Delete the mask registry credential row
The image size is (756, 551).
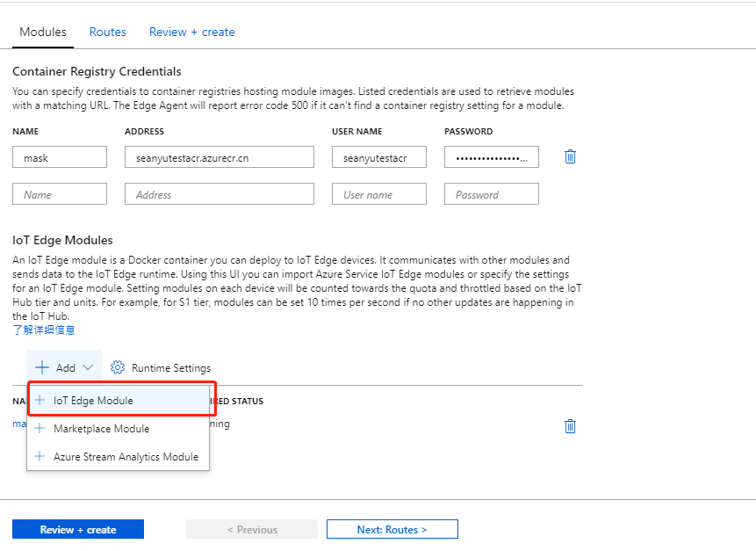point(570,156)
